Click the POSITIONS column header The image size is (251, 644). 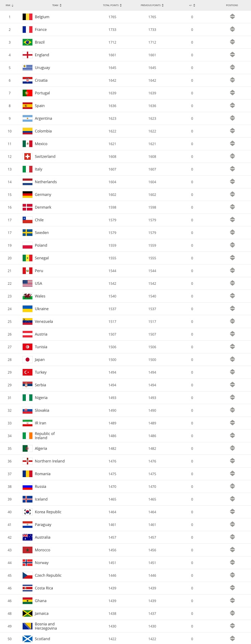click(x=232, y=5)
